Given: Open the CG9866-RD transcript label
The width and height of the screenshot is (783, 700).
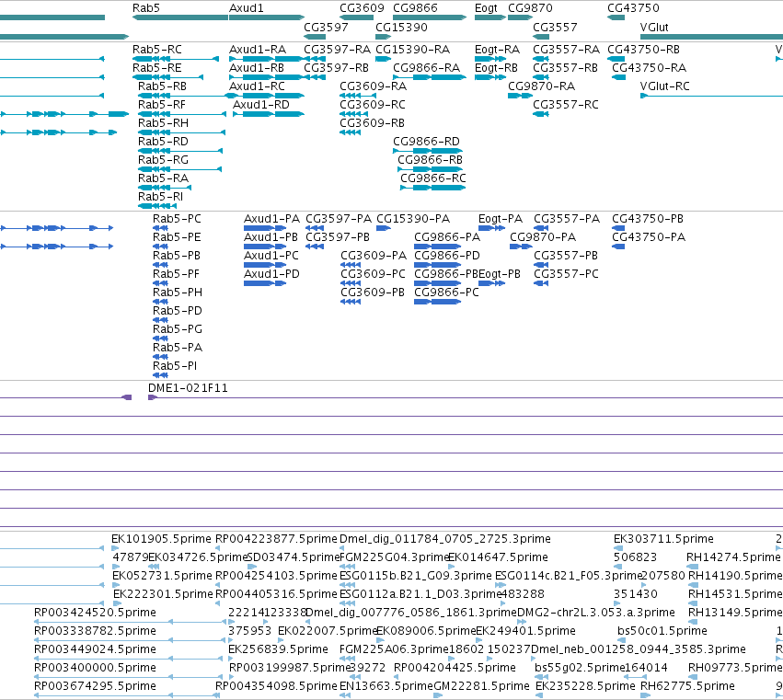Looking at the screenshot, I should coord(426,142).
